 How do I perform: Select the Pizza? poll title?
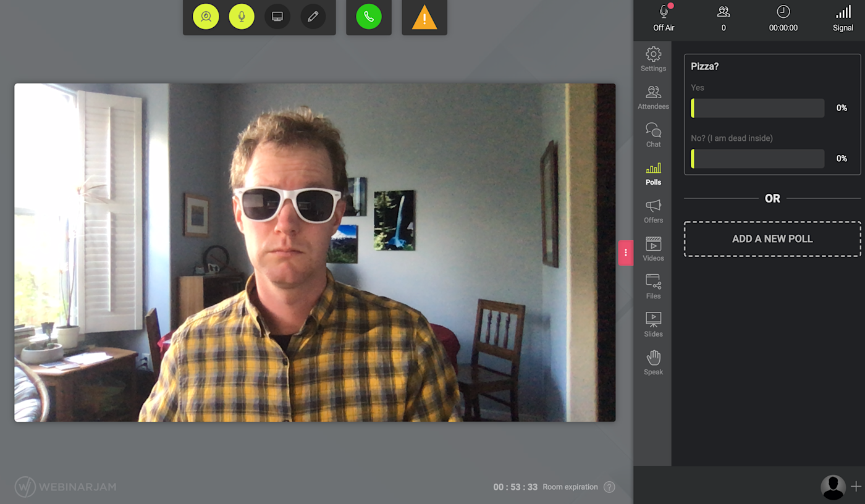point(704,66)
